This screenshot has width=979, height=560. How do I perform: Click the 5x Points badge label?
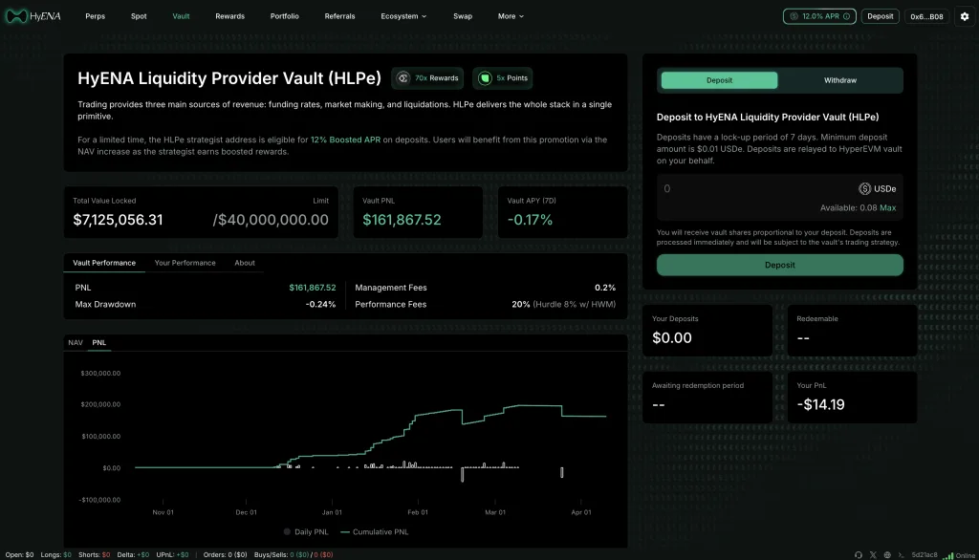[x=512, y=78]
